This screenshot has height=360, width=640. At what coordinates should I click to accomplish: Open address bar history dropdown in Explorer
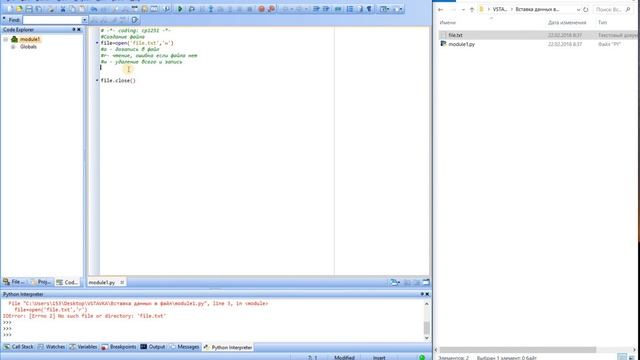pos(578,9)
